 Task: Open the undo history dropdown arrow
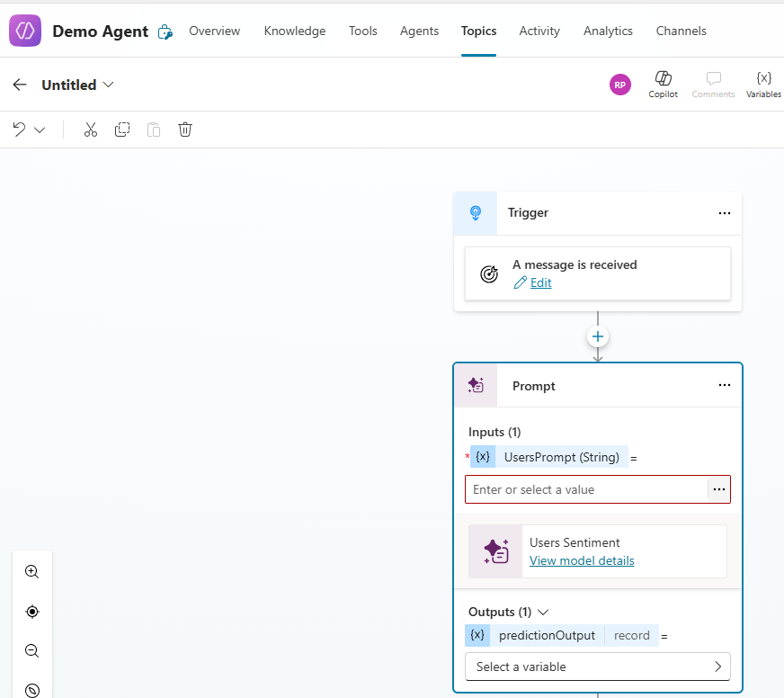(40, 130)
